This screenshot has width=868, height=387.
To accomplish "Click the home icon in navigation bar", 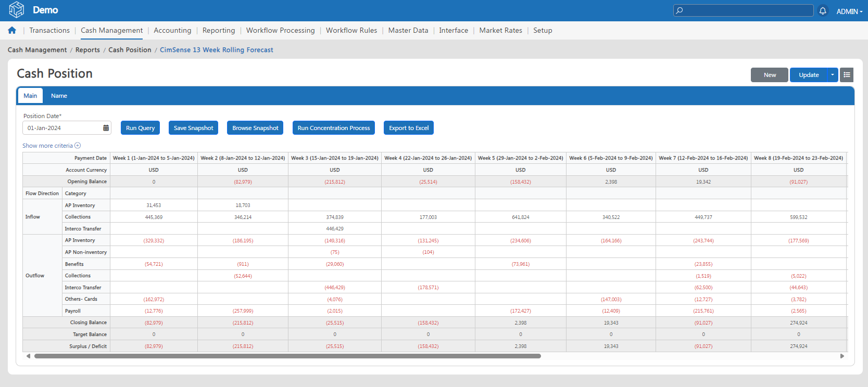I will tap(12, 30).
